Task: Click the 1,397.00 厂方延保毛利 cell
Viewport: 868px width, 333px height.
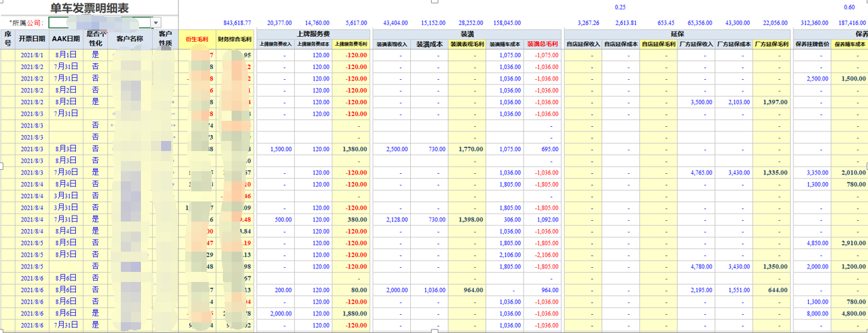Action: click(x=771, y=102)
